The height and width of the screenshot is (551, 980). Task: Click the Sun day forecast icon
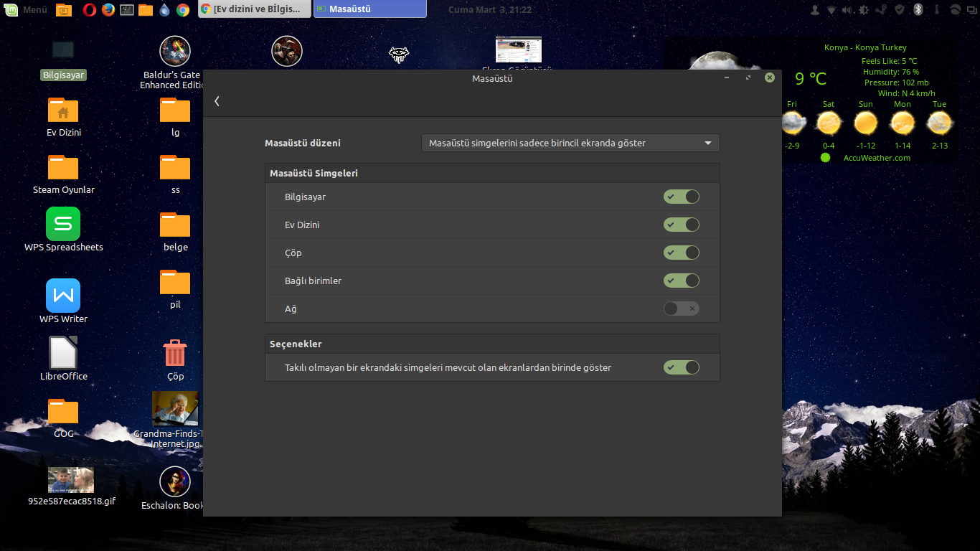point(866,123)
